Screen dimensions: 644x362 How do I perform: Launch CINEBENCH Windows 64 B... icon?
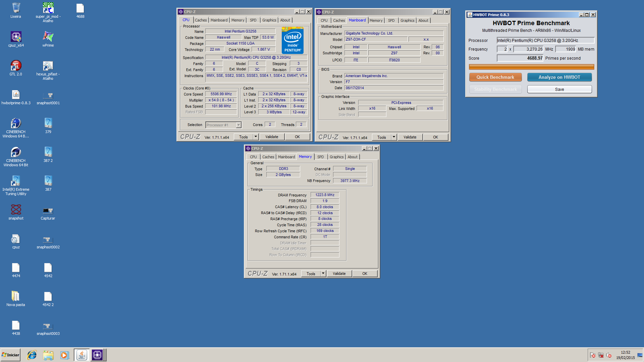click(x=16, y=128)
